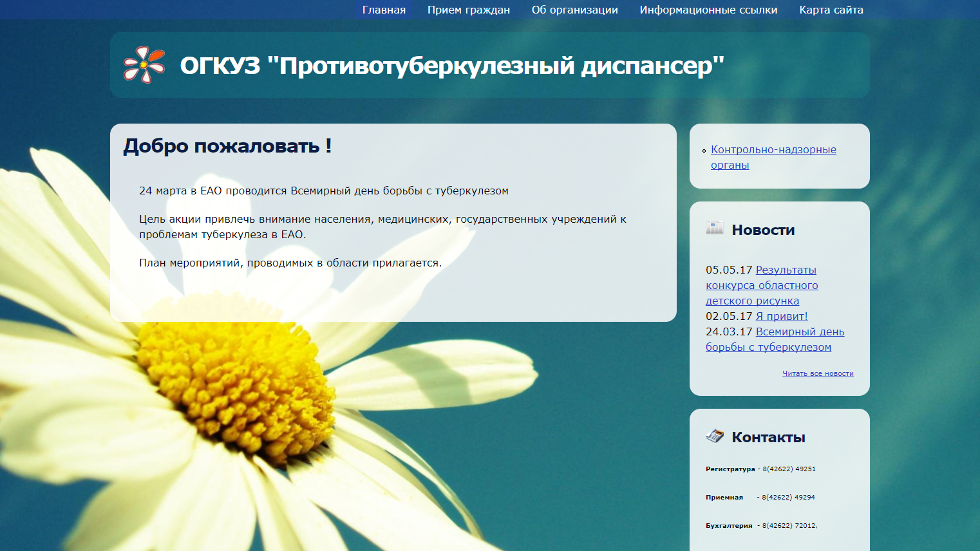Click the ОГКУЗ Противотуберкулезный диспансер site title

tap(452, 66)
